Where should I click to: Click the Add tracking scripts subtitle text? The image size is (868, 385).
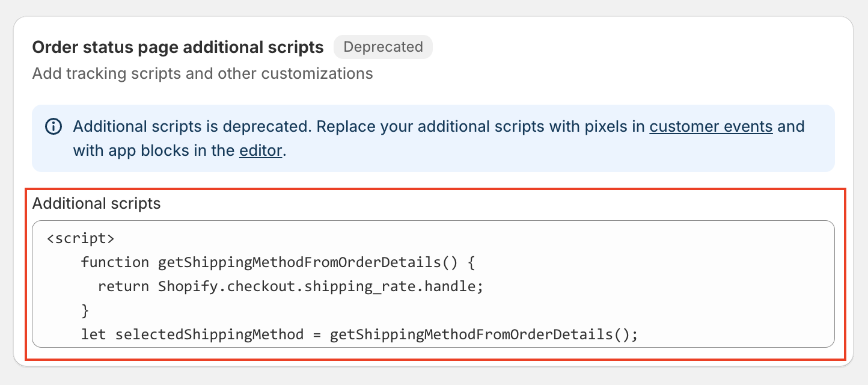click(203, 74)
